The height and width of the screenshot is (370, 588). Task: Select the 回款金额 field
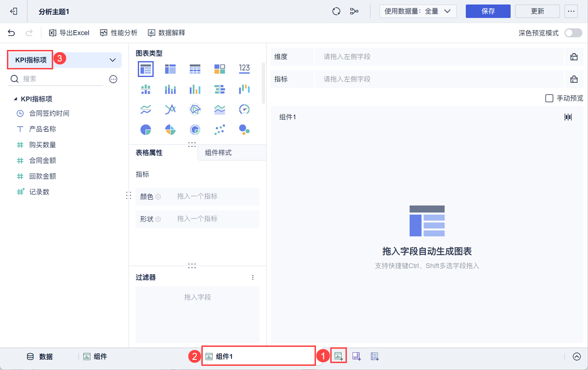42,176
